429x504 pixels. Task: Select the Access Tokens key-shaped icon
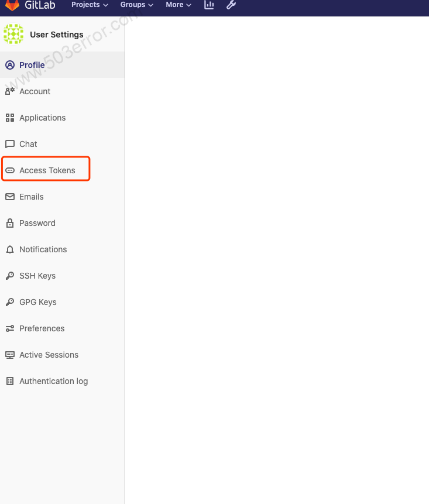click(9, 170)
